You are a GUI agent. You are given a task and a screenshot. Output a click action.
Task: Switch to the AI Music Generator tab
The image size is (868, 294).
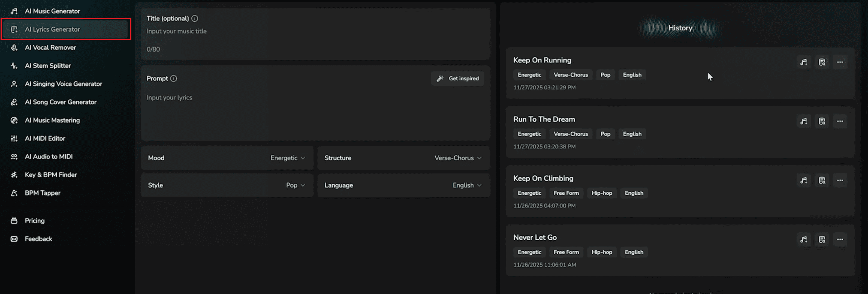pyautogui.click(x=52, y=11)
